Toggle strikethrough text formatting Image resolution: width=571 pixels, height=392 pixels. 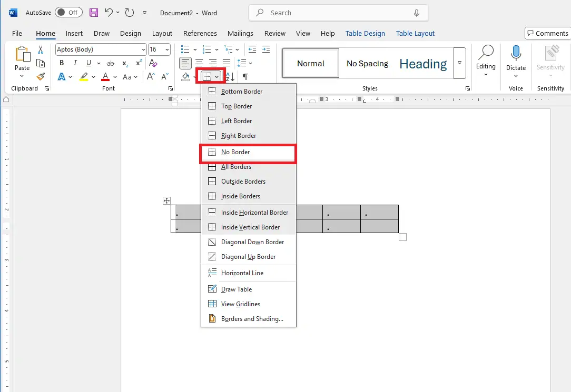tap(113, 63)
